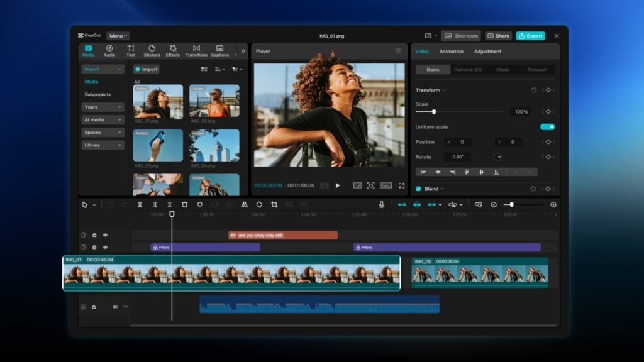The height and width of the screenshot is (362, 644).
Task: Select the Retouch sub-tab
Action: pos(537,69)
